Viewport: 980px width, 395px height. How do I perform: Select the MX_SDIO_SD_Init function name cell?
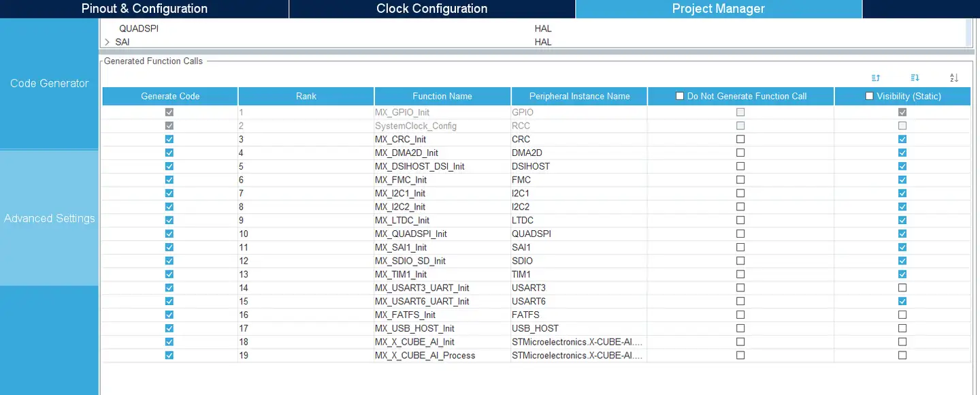point(442,261)
